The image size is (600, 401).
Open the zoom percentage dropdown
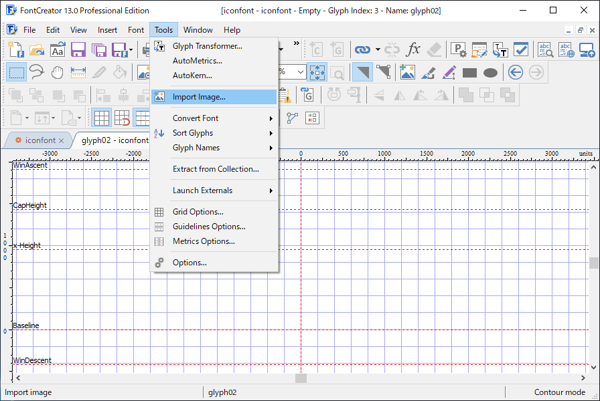(301, 72)
